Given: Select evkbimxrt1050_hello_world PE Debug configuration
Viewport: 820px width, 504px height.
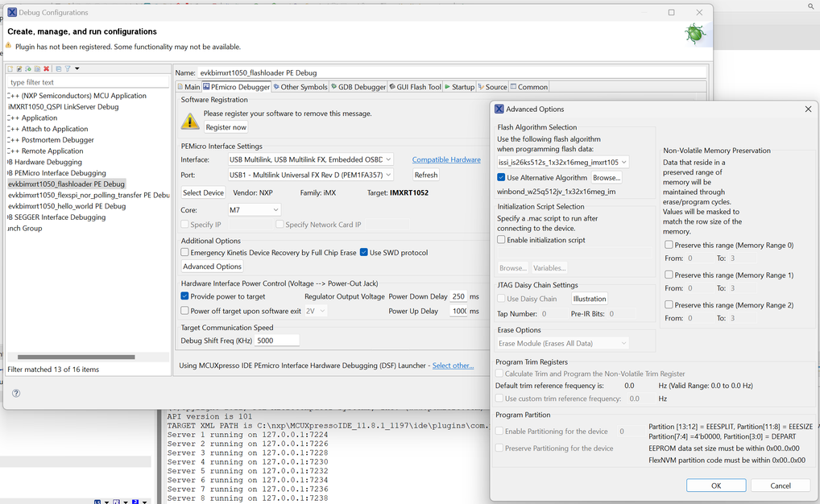Looking at the screenshot, I should pos(67,206).
